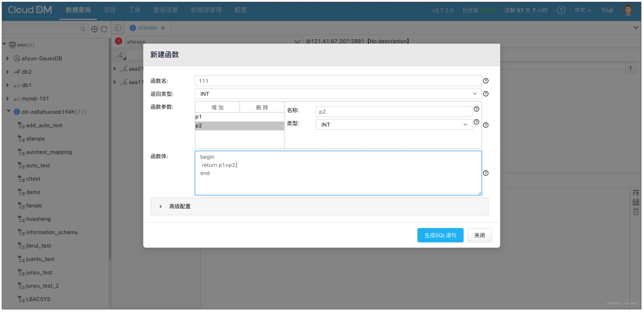Click the 函数名 input field
644x312 pixels.
(x=338, y=81)
